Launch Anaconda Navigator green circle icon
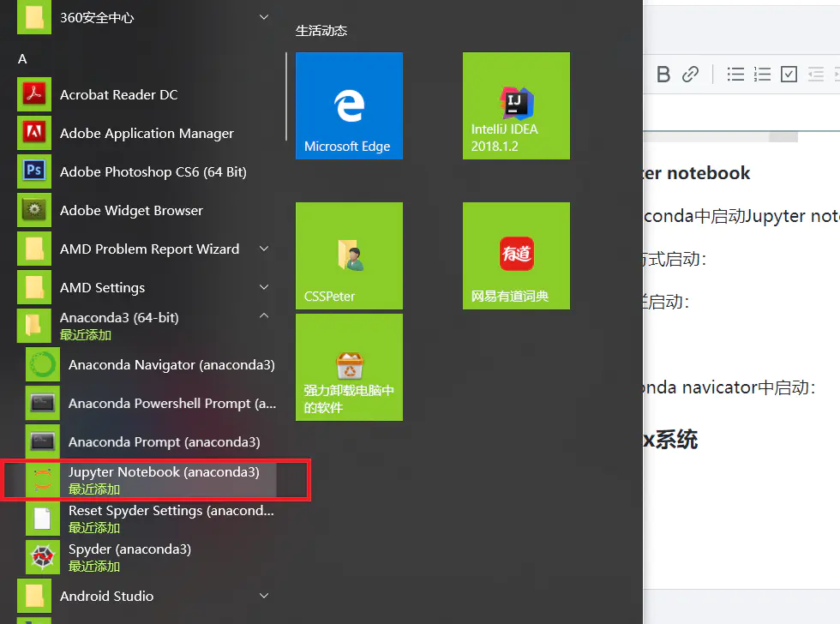 (x=43, y=364)
